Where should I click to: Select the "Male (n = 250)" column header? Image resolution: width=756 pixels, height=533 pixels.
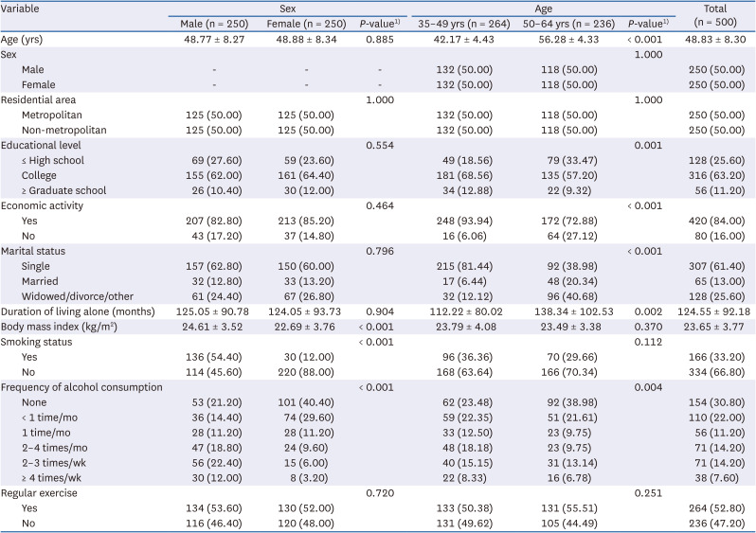[x=215, y=23]
